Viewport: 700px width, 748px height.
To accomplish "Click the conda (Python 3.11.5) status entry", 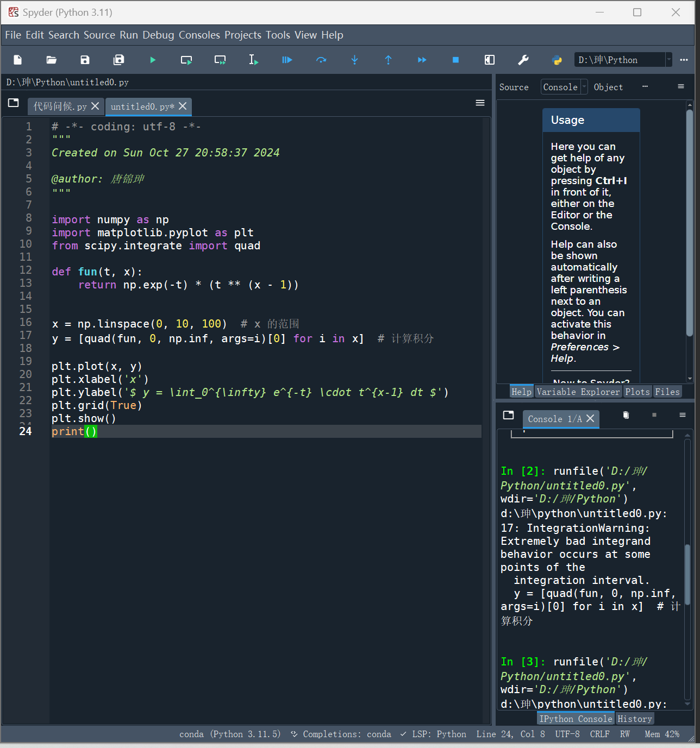I will click(230, 734).
